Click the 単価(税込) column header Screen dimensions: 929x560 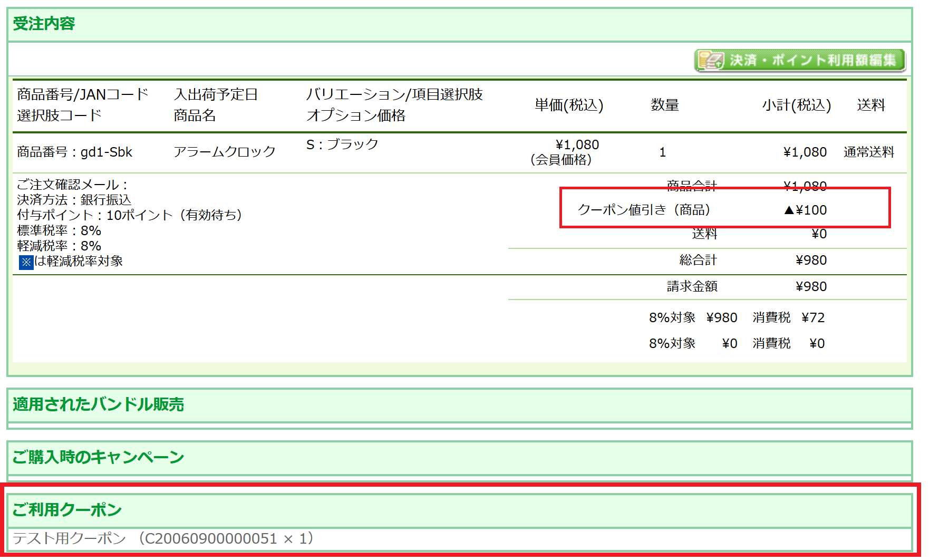tap(569, 105)
